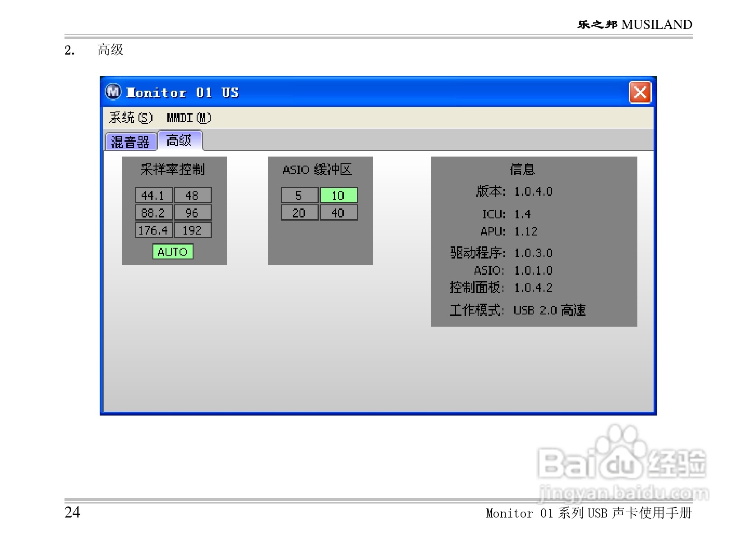Click the window title Monitor 01 US
This screenshot has height=536, width=756.
click(182, 92)
